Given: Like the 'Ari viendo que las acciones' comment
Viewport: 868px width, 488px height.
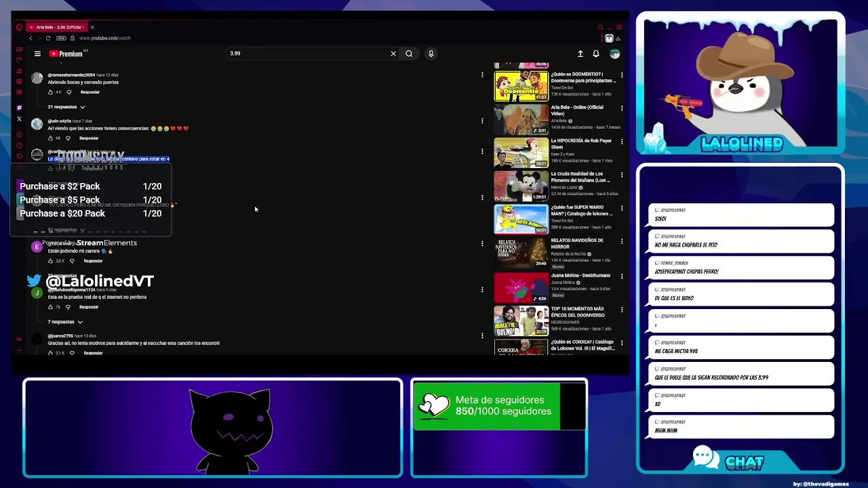Looking at the screenshot, I should [x=50, y=138].
